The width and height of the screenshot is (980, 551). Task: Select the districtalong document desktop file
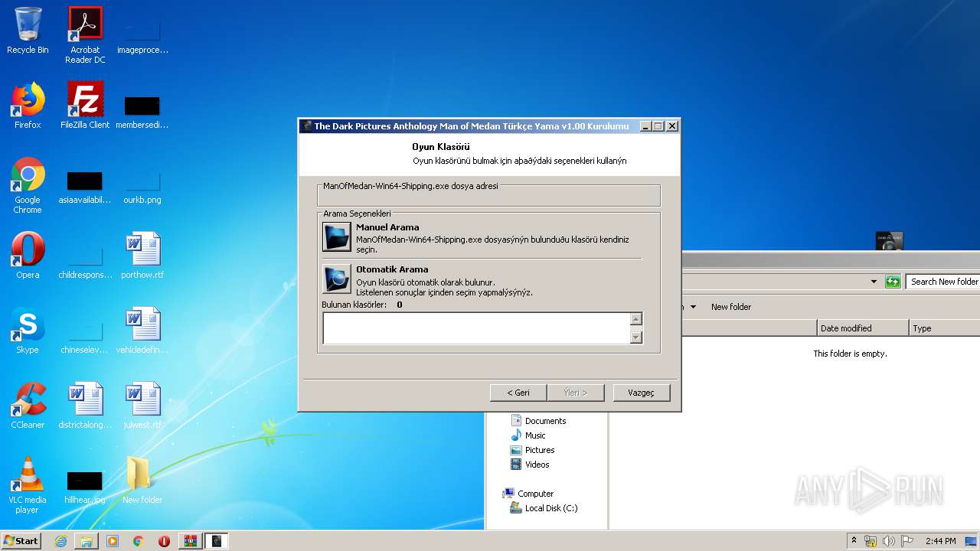[x=85, y=406]
